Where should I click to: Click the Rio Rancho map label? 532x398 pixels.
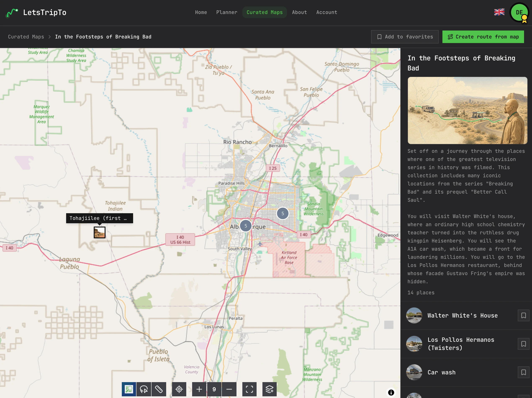pos(237,142)
